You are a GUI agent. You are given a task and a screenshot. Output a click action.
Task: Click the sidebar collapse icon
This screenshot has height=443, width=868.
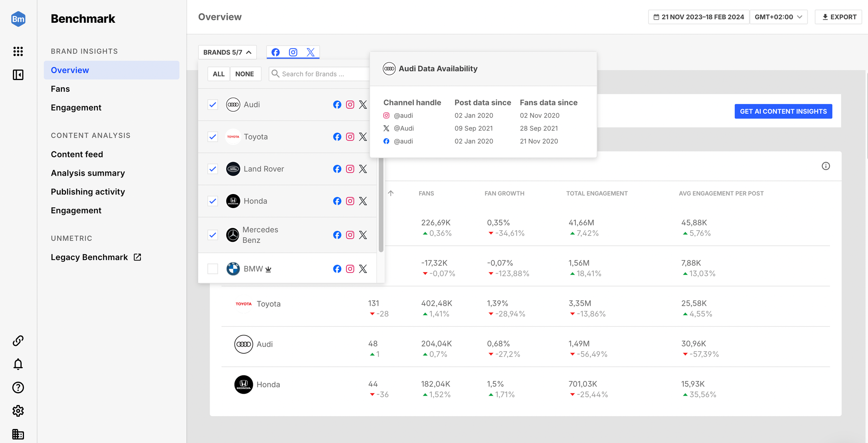click(18, 74)
